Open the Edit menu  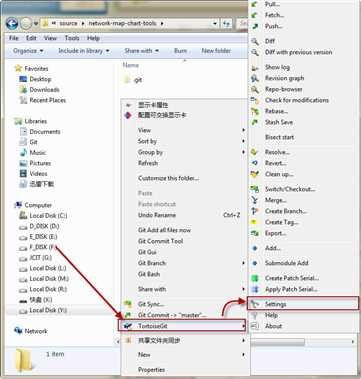coord(31,38)
